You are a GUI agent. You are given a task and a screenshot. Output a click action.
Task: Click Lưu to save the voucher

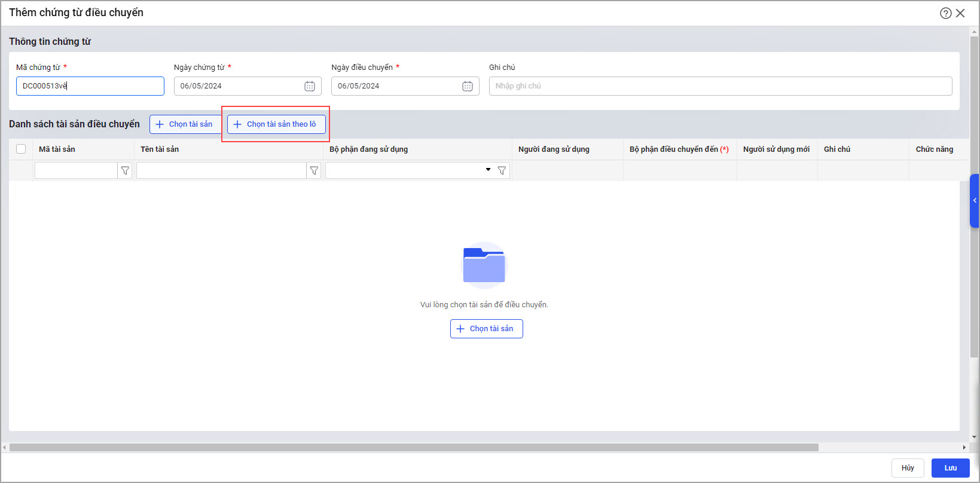[950, 468]
